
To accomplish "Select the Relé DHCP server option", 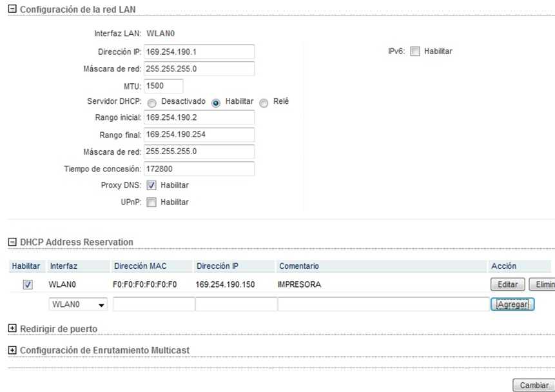I will (264, 103).
